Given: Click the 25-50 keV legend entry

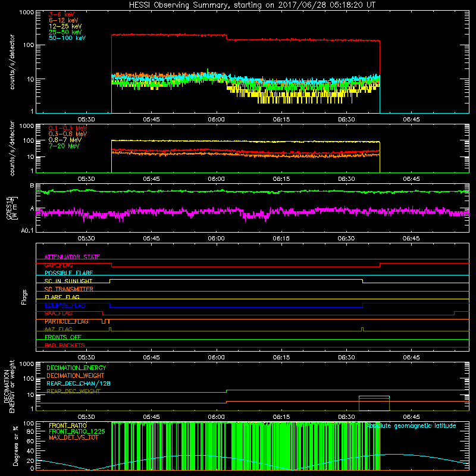Looking at the screenshot, I should click(65, 32).
